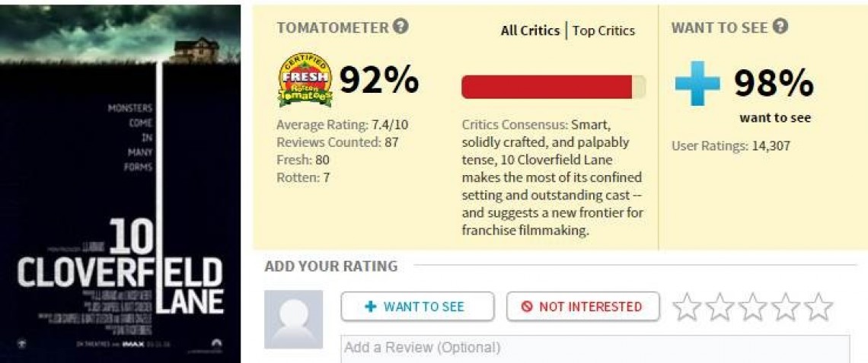
Task: Switch to the Top Critics tab
Action: pyautogui.click(x=603, y=31)
